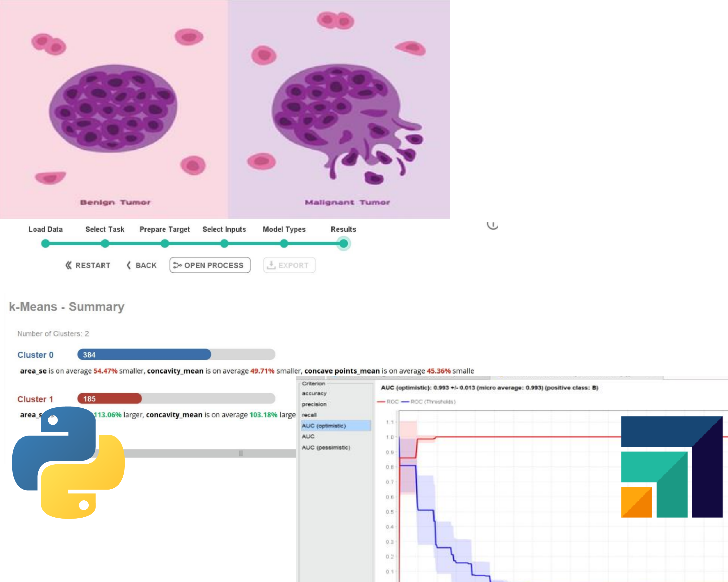Select AUC (optimistic) criterion
Screen dimensions: 728x582
click(x=324, y=426)
